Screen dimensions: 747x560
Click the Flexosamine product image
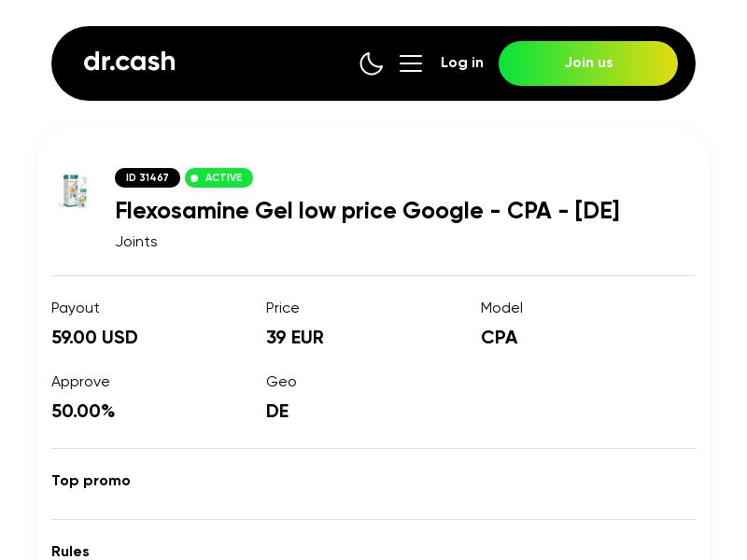pos(75,190)
